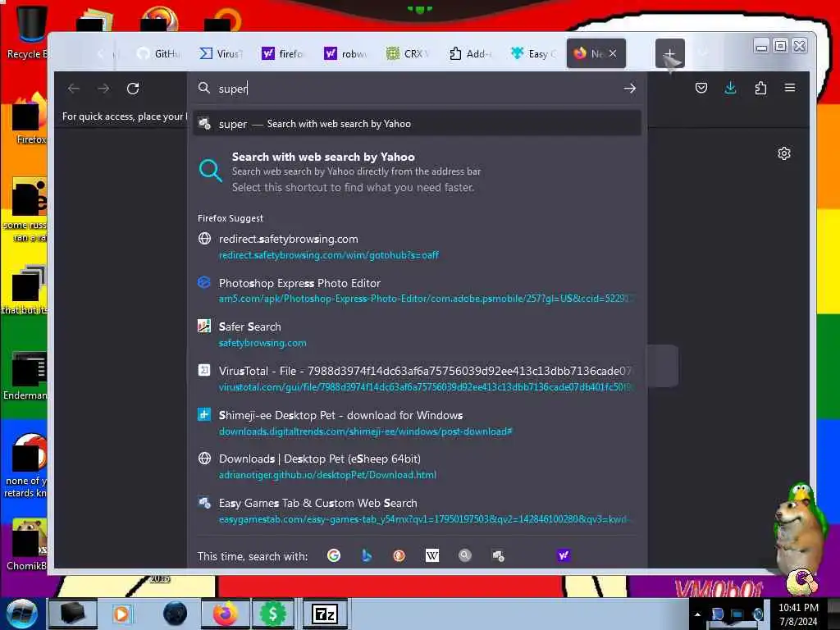This screenshot has height=630, width=840.
Task: Switch to the VirusTotal tab
Action: (x=221, y=53)
